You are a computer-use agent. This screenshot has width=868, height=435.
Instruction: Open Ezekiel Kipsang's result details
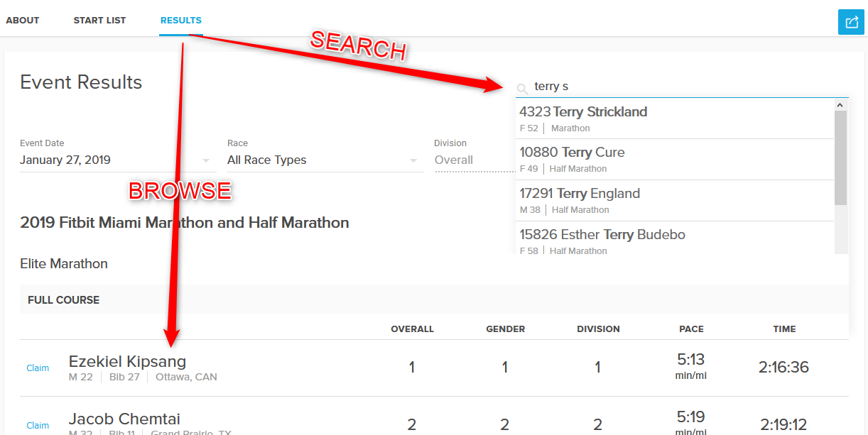[x=128, y=361]
